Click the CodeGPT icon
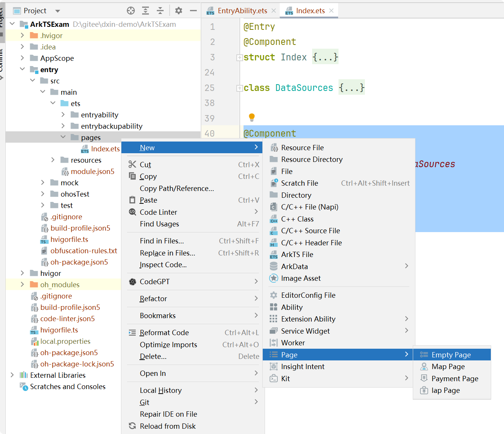504x434 pixels. click(x=132, y=282)
